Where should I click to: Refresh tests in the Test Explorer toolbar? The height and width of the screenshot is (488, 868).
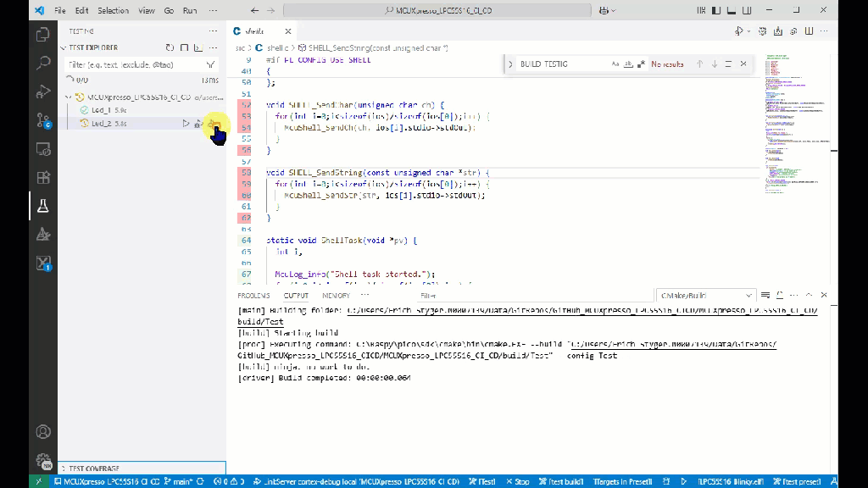170,47
